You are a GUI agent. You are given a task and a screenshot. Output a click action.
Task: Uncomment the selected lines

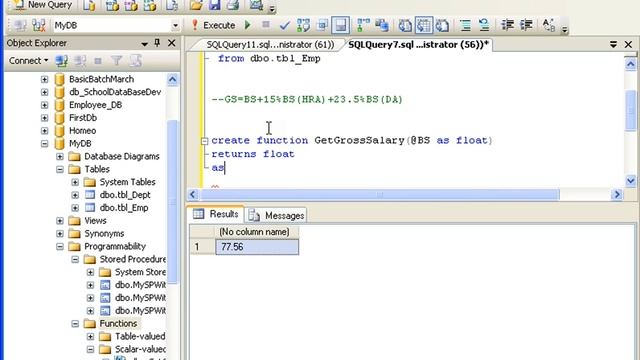(484, 25)
